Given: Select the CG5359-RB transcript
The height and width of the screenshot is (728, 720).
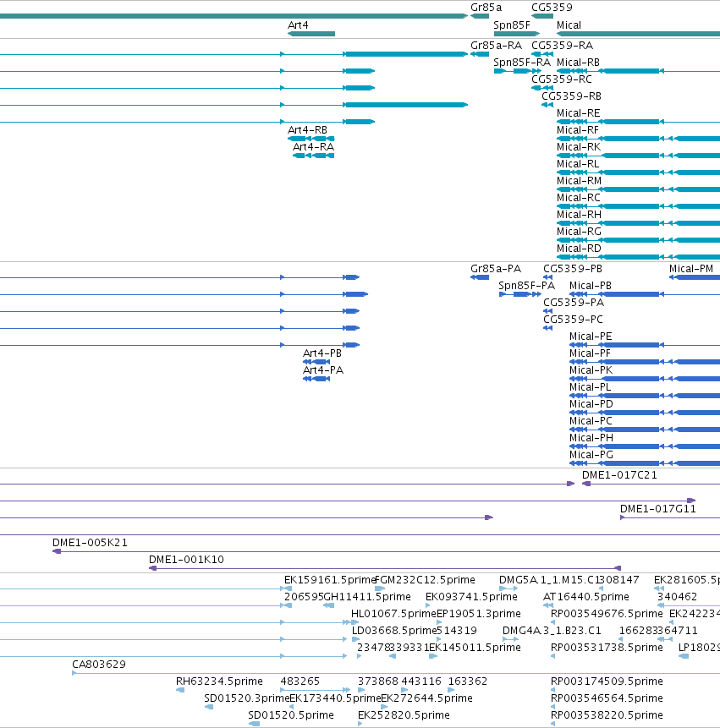Looking at the screenshot, I should click(547, 105).
